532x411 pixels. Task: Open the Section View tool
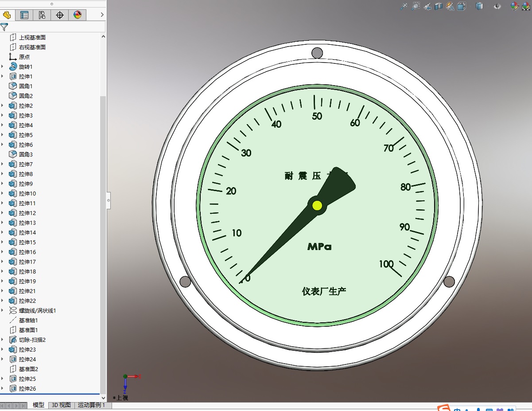439,6
